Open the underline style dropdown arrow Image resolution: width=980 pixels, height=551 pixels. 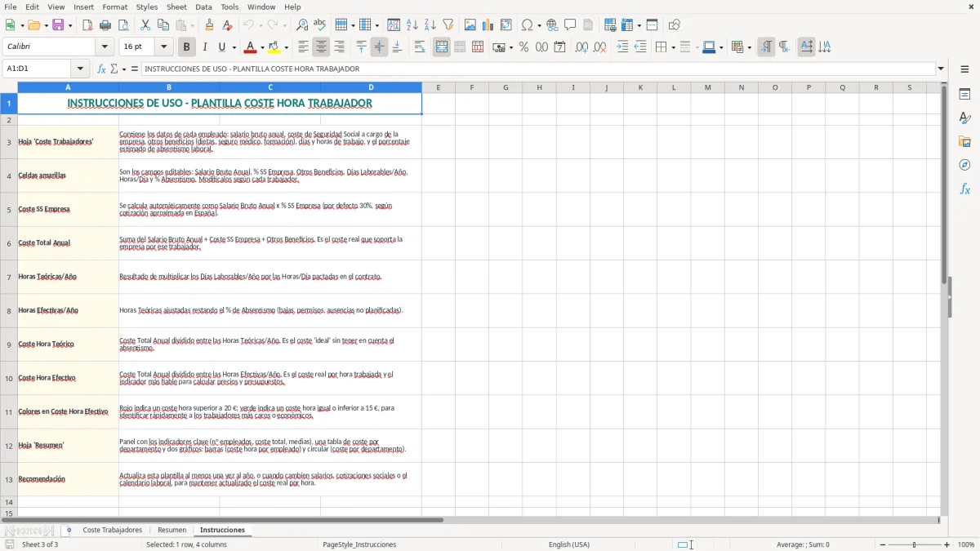tap(234, 47)
